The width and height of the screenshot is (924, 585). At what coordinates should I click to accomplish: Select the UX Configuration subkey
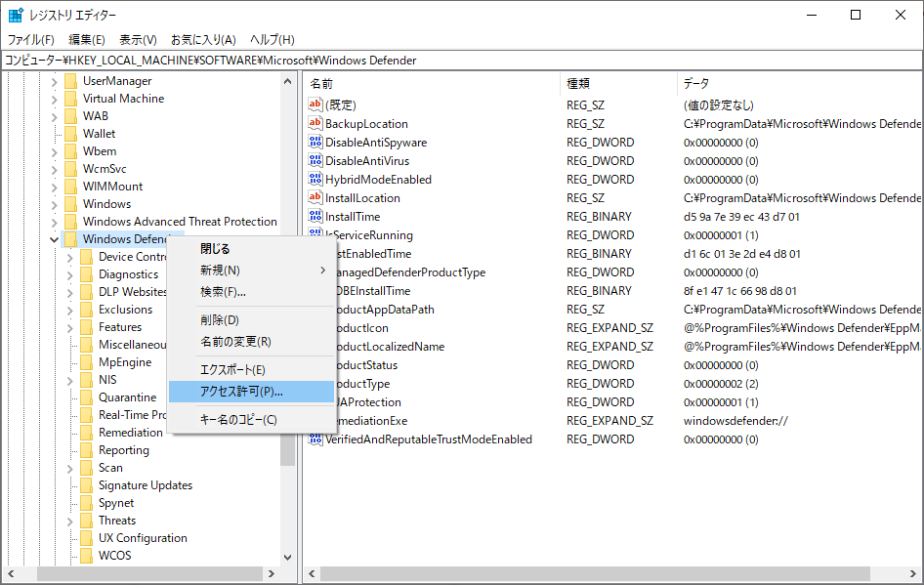tap(143, 538)
